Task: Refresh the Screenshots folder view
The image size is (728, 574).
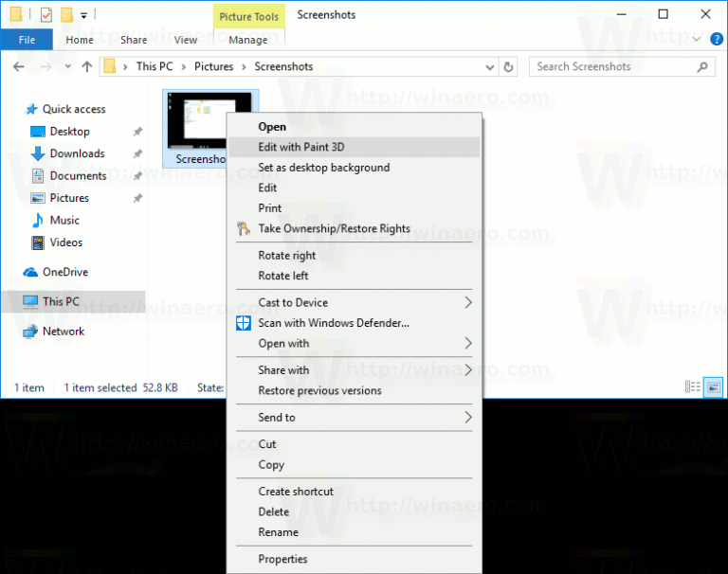Action: pyautogui.click(x=508, y=67)
